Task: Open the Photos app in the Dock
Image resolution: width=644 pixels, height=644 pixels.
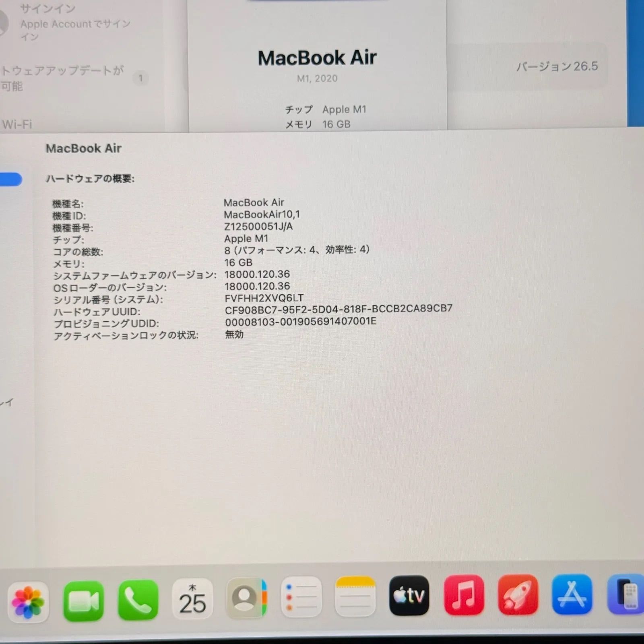Action: [x=28, y=602]
